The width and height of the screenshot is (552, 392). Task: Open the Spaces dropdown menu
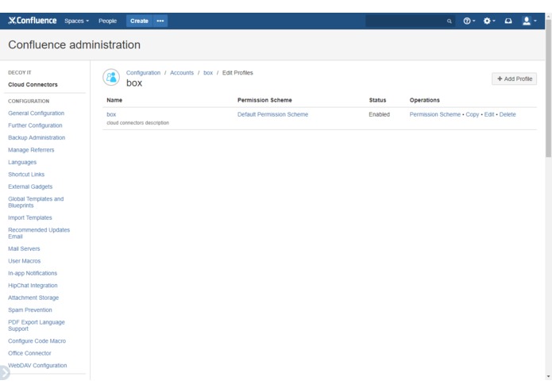pyautogui.click(x=76, y=21)
